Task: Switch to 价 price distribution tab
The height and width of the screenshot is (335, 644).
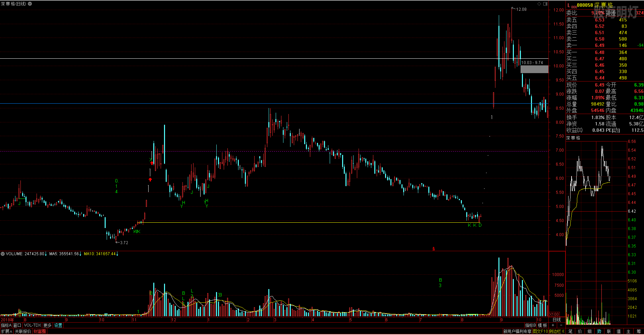Action: pos(580,331)
